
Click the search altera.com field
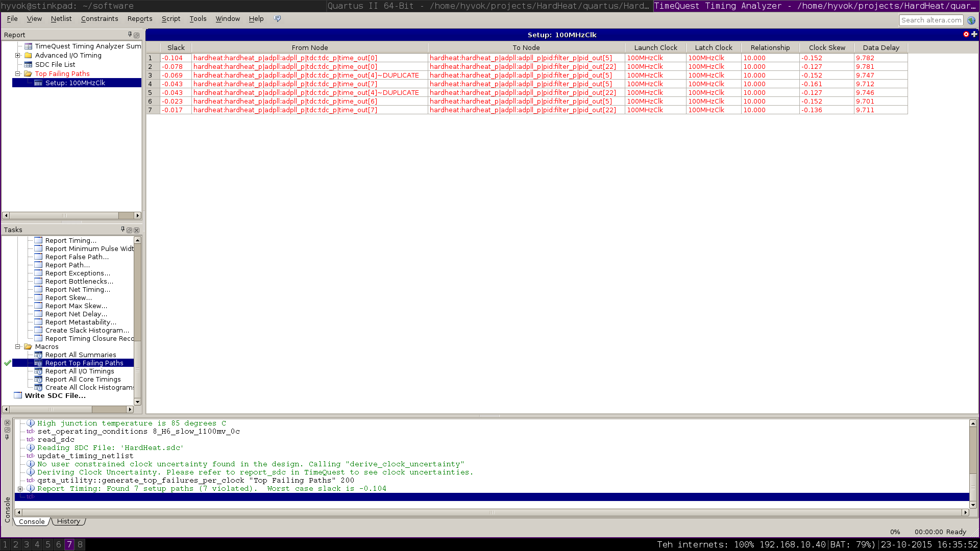click(931, 20)
